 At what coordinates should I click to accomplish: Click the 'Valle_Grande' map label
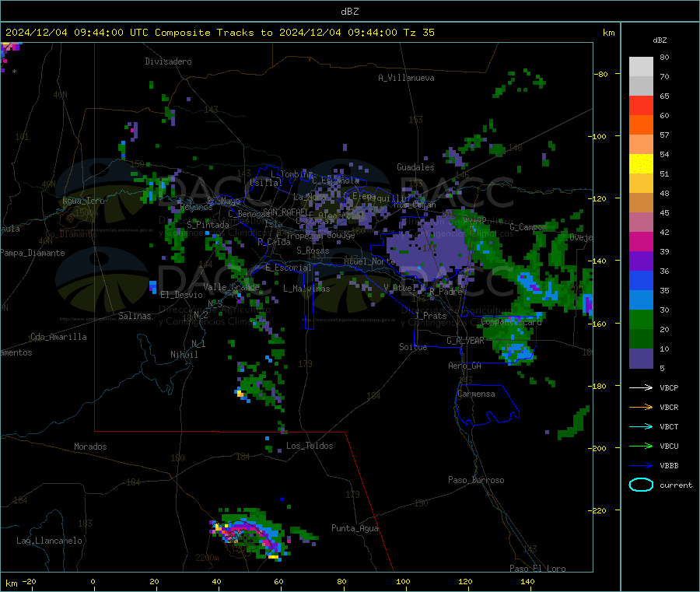(x=231, y=286)
